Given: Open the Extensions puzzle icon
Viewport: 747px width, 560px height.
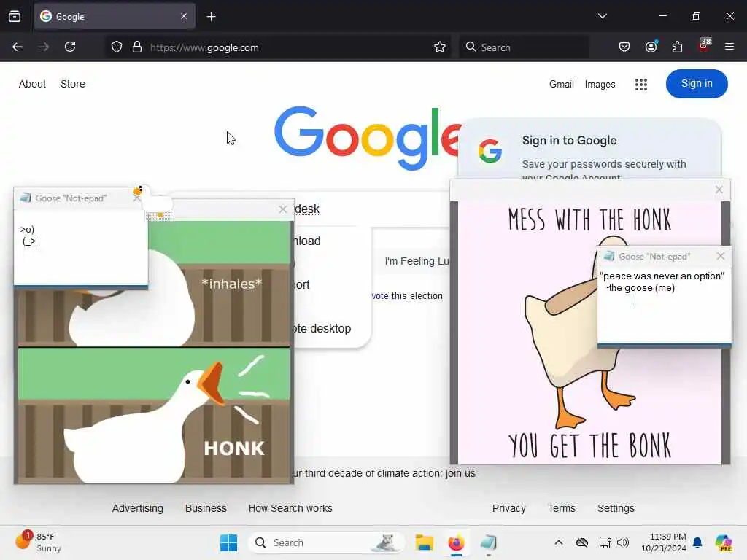Looking at the screenshot, I should coord(677,47).
